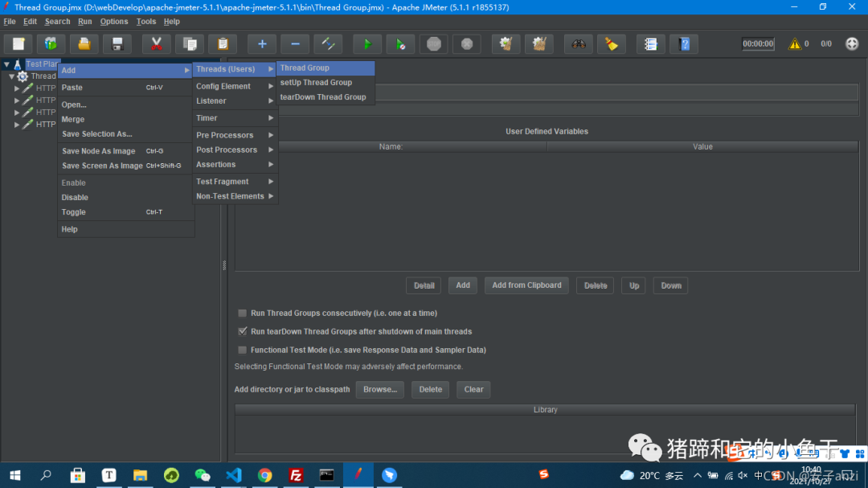This screenshot has height=488, width=868.
Task: Click the Browse... button for classpath
Action: click(379, 389)
